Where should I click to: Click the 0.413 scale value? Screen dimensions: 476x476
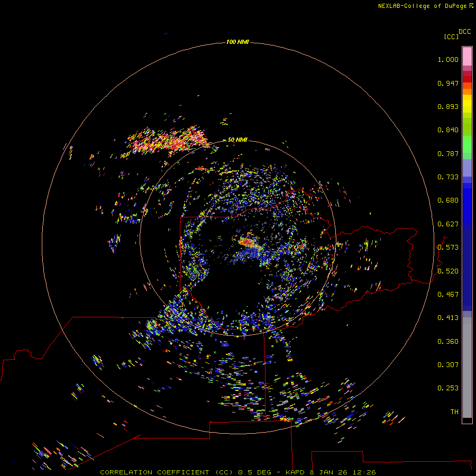click(448, 318)
